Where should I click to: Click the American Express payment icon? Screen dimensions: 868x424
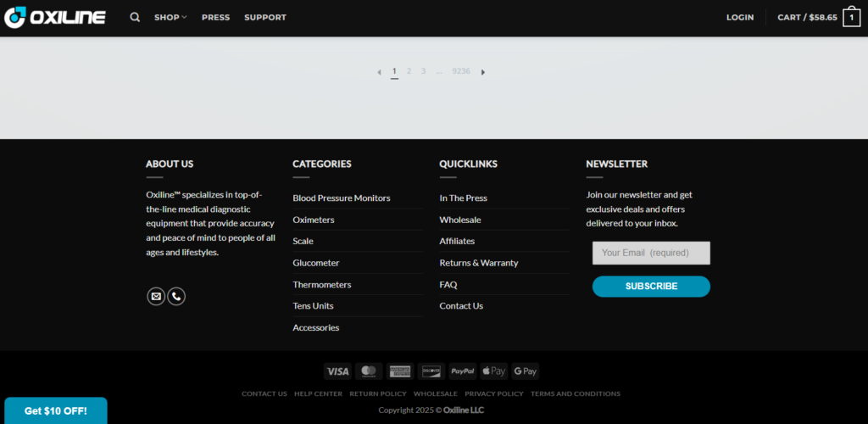(400, 371)
